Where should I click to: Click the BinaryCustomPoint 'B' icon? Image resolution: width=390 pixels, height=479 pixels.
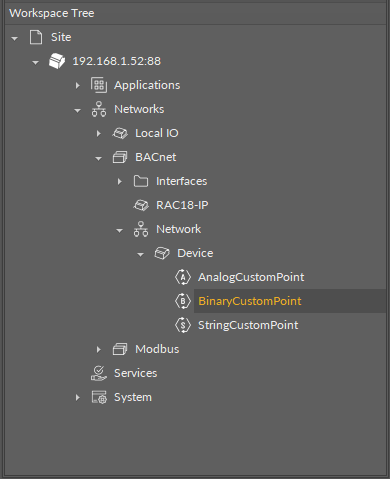click(183, 301)
